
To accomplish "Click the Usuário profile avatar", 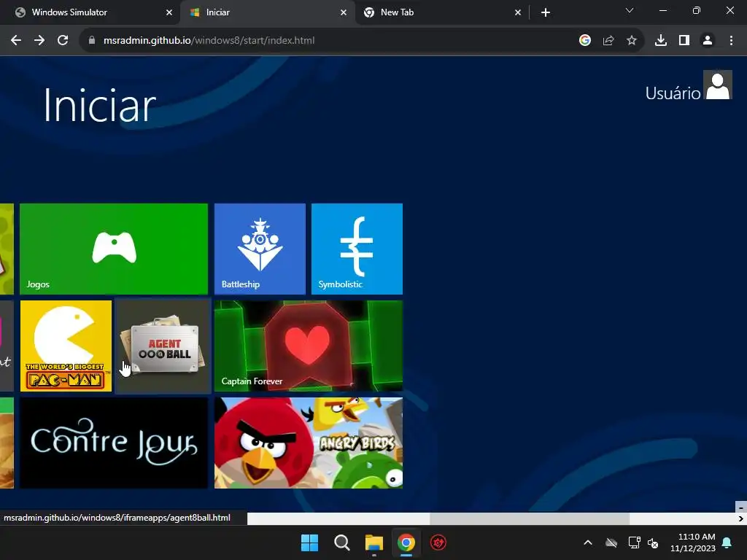I will point(718,85).
